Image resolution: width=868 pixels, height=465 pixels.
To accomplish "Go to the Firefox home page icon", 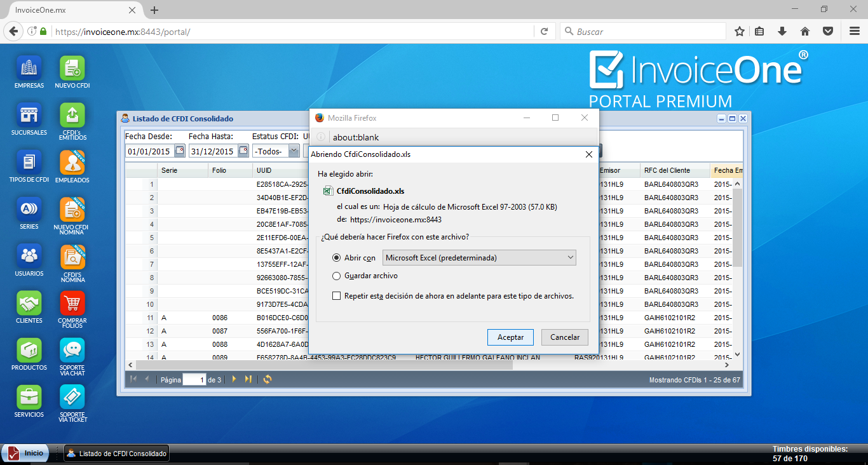I will [x=804, y=31].
